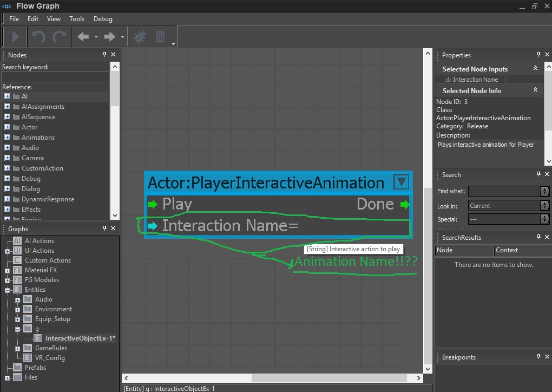Collapse the PlayerInteractiveAnimation node with its triangle
Screen dimensions: 552x392
[x=401, y=182]
